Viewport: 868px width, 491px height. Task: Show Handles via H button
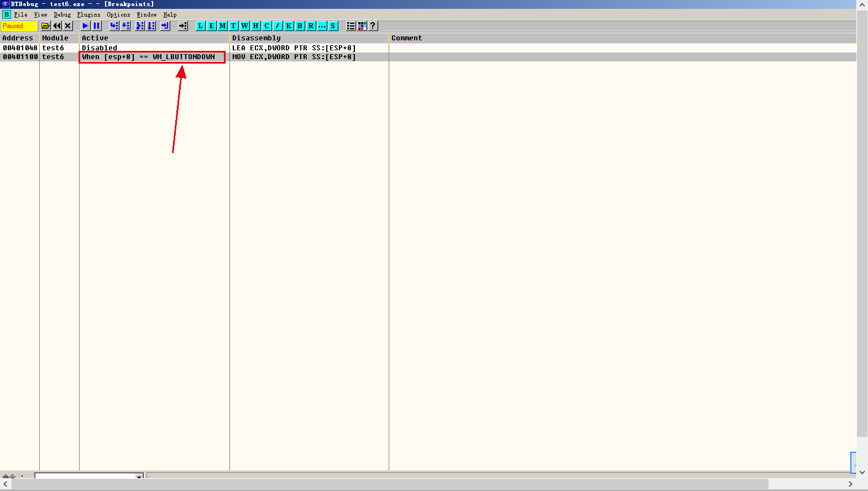pos(256,26)
